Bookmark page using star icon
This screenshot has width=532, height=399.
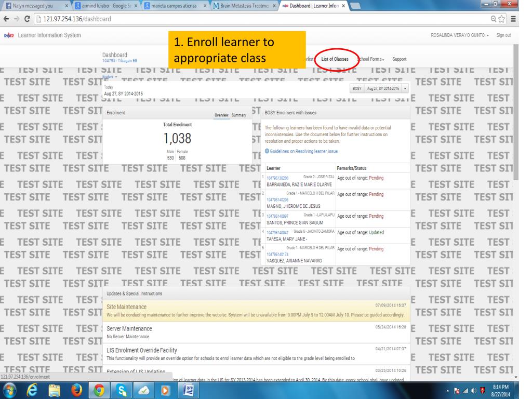tap(501, 19)
